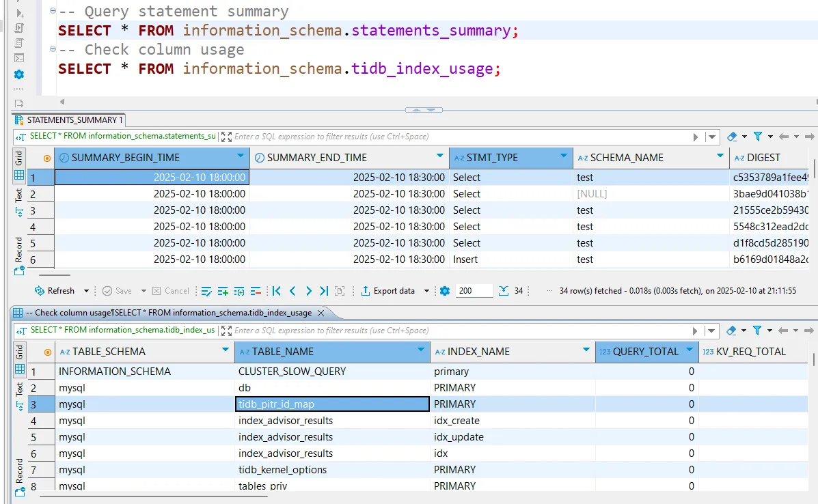Open the result panel configuration gear icon
This screenshot has width=818, height=504.
pyautogui.click(x=445, y=291)
